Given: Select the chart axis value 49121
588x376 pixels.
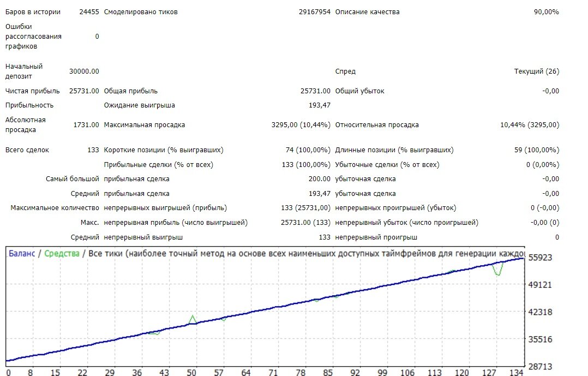Looking at the screenshot, I should coord(540,284).
